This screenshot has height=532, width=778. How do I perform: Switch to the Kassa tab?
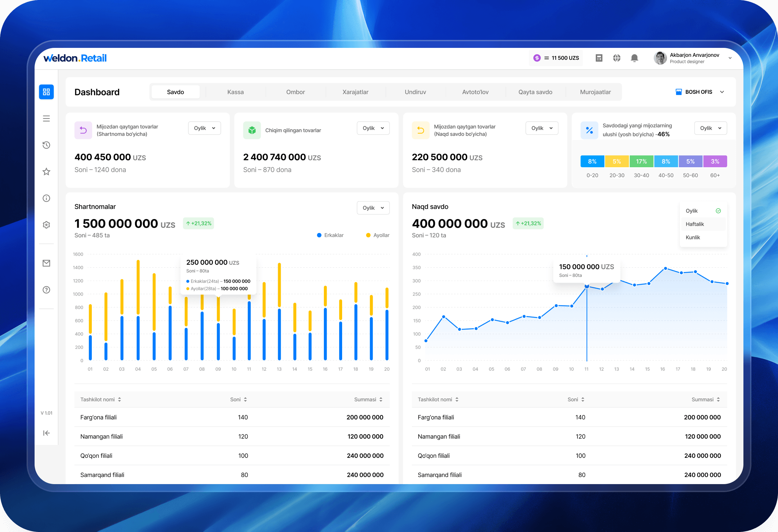pyautogui.click(x=235, y=92)
